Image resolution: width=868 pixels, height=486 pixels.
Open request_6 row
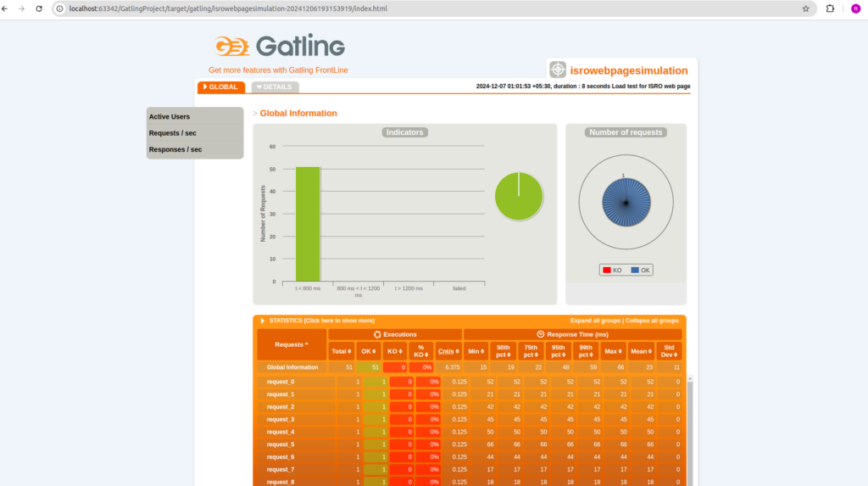pyautogui.click(x=470, y=457)
